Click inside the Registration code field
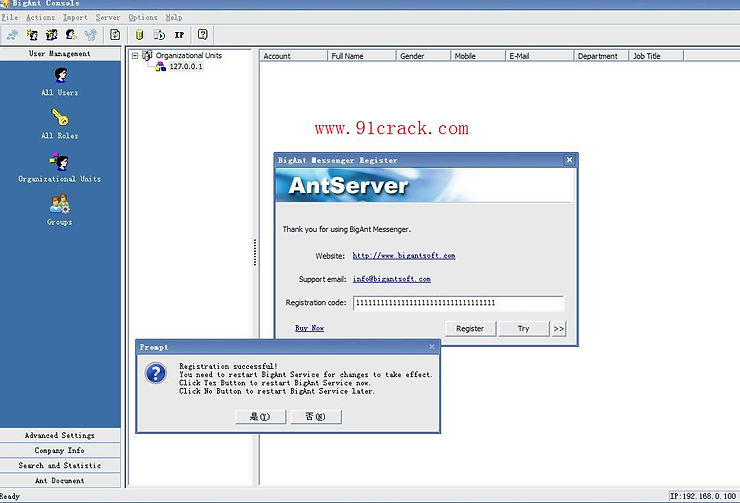The width and height of the screenshot is (740, 503). click(458, 303)
